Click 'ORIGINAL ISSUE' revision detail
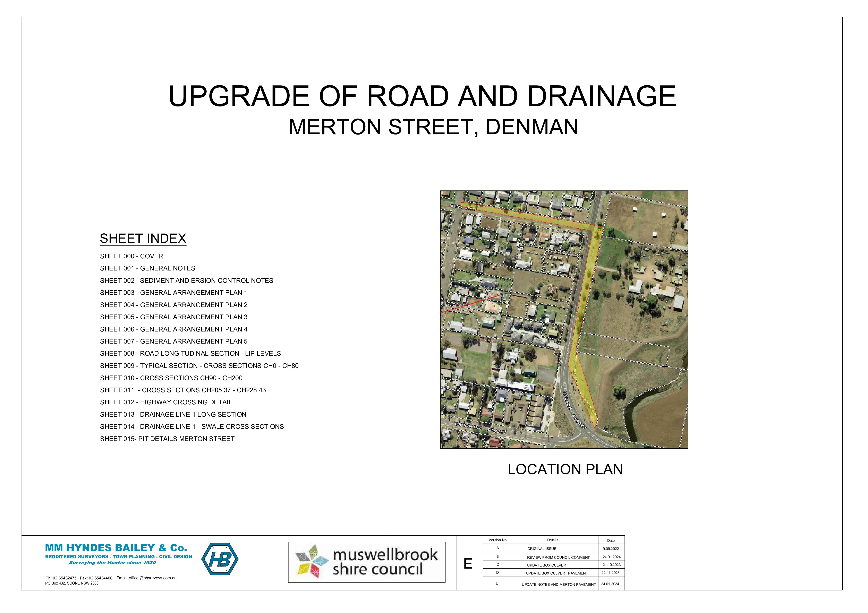868x613 pixels. pos(542,549)
